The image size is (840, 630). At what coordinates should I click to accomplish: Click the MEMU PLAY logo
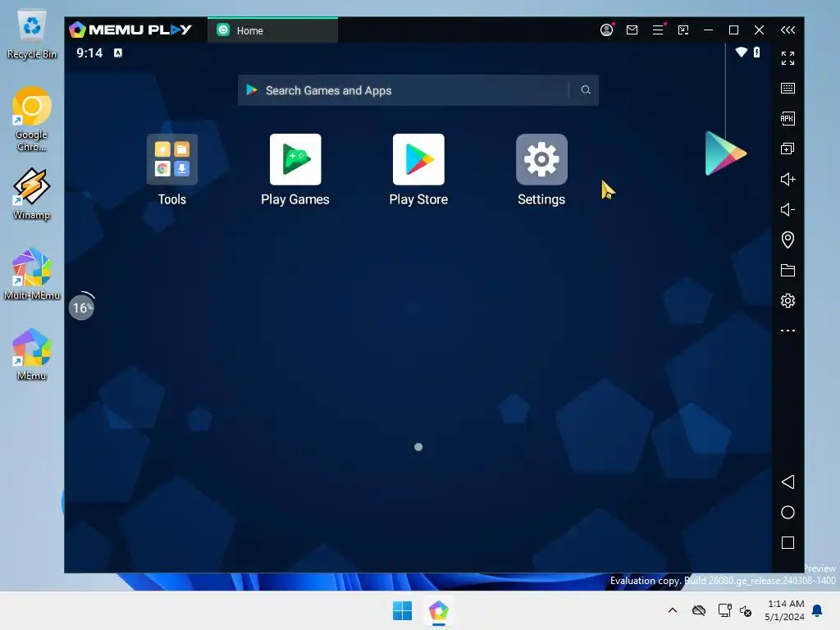pos(130,30)
